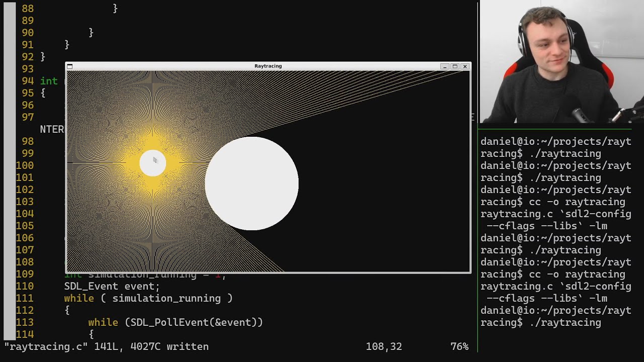
Task: Click the second 'cc -o raytracing' terminal command
Action: (577, 274)
